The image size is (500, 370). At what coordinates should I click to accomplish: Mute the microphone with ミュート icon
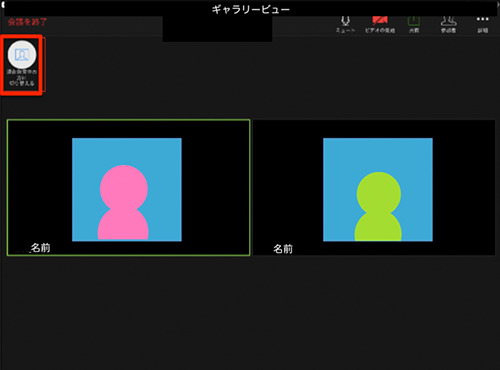[345, 24]
